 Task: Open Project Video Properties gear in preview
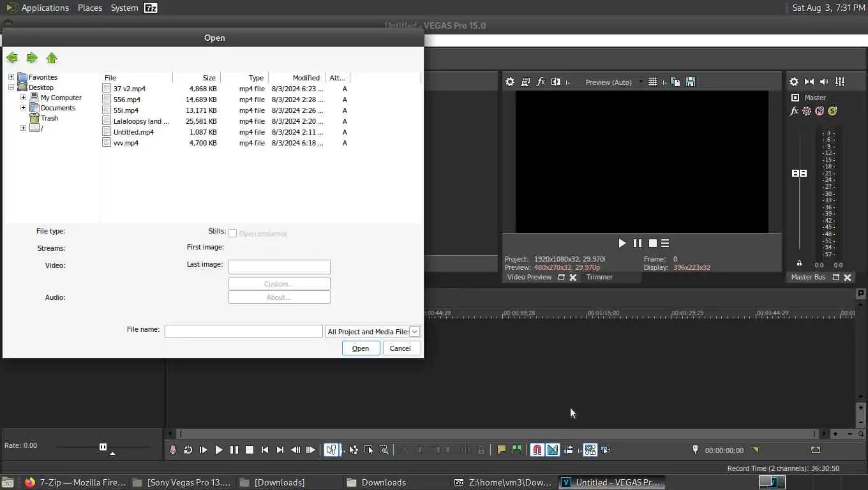(510, 82)
